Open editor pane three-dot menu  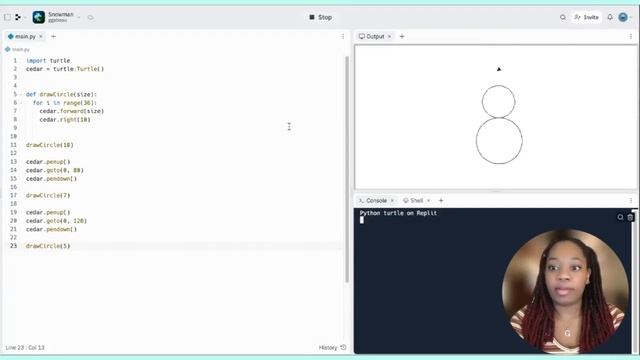pos(343,36)
